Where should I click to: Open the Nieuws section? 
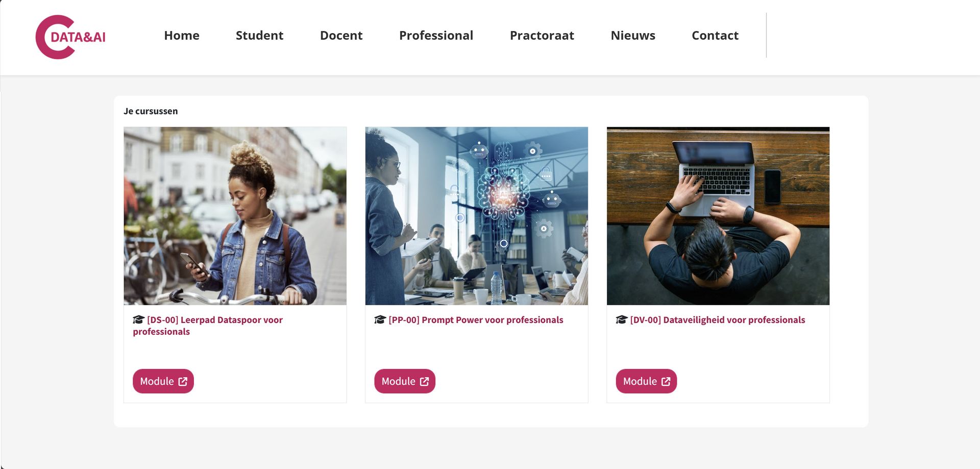coord(633,35)
